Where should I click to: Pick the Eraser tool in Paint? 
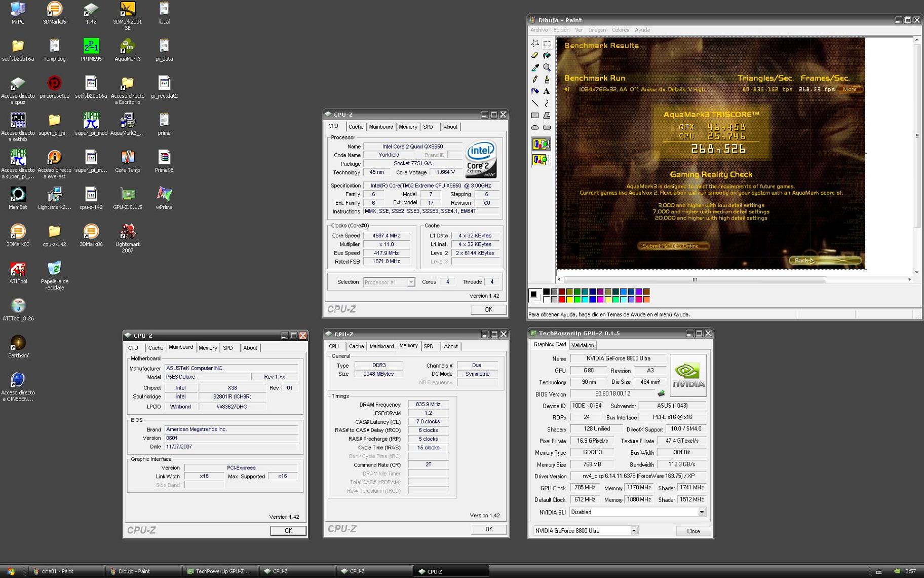pos(535,55)
